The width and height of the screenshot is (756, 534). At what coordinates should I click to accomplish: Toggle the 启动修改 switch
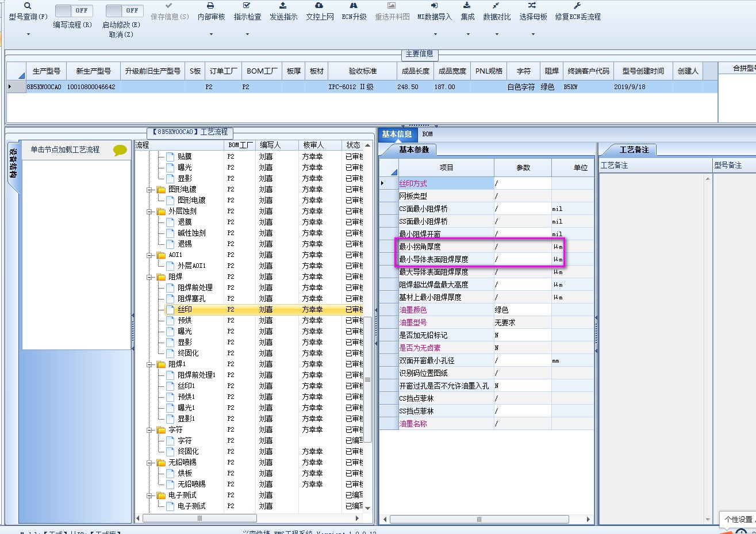point(124,10)
